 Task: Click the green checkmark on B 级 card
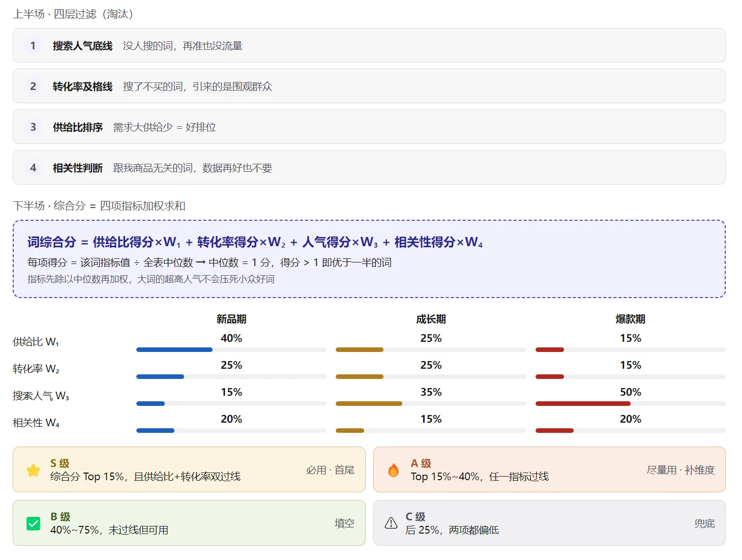pyautogui.click(x=34, y=523)
